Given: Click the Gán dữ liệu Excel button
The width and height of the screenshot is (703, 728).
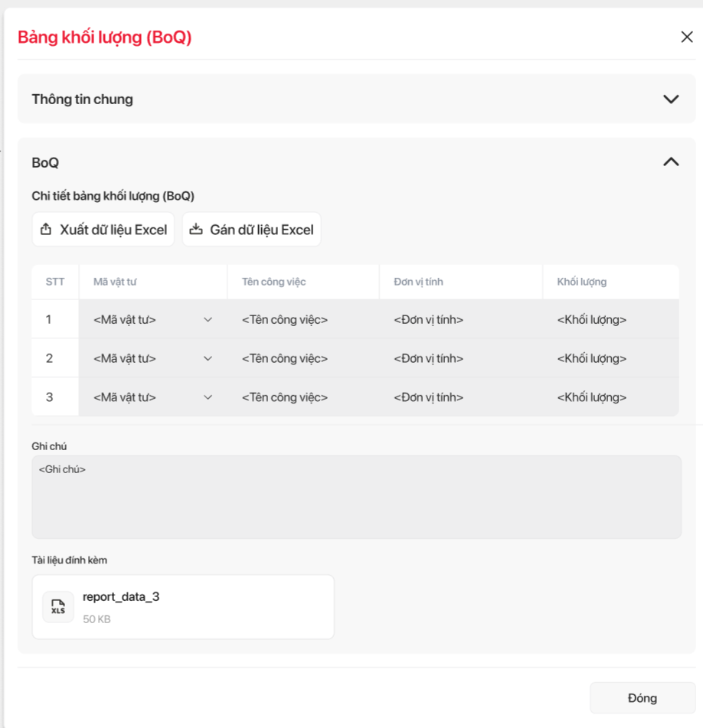Looking at the screenshot, I should coord(251,230).
